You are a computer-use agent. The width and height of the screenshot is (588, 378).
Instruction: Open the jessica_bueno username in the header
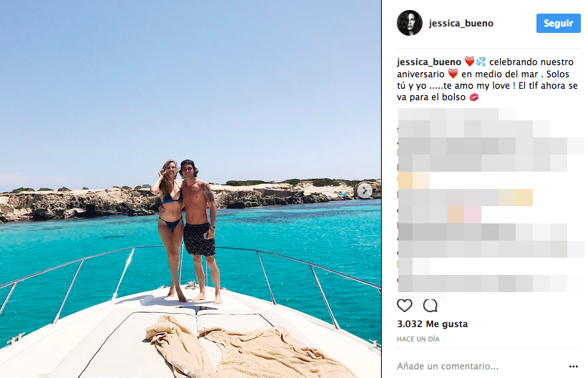[461, 23]
